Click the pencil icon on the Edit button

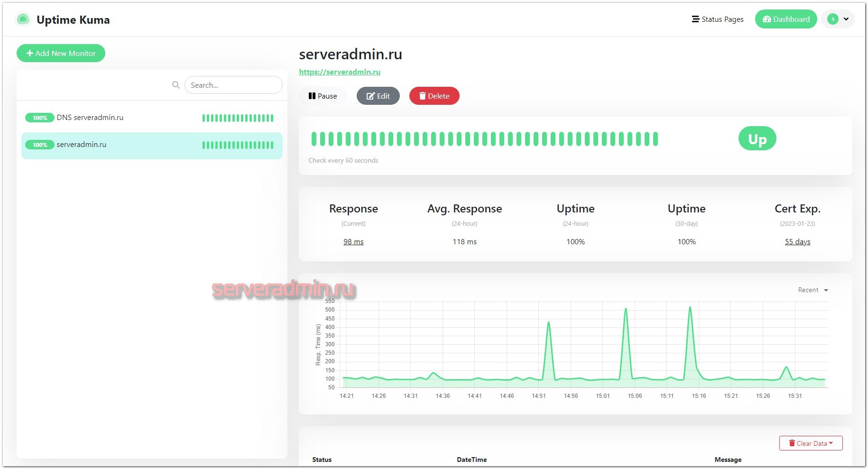[x=370, y=96]
